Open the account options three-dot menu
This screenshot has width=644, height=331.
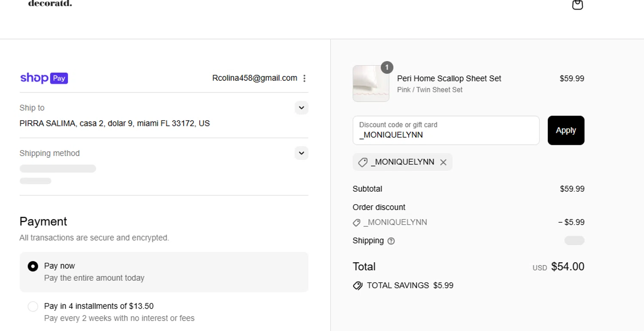pos(304,78)
